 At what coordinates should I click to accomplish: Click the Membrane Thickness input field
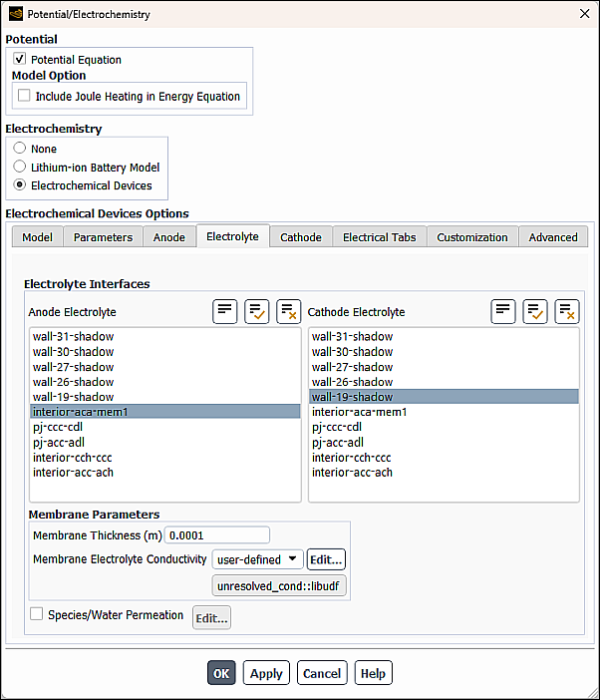tap(217, 534)
